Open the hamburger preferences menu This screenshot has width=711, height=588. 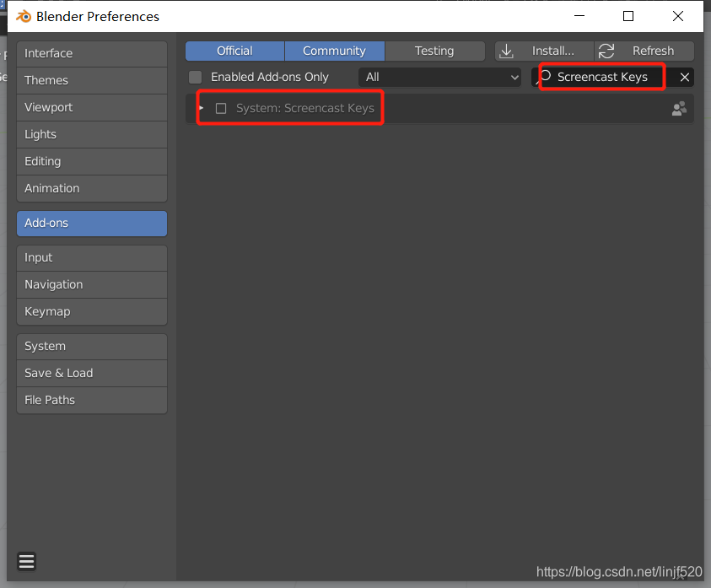point(26,561)
